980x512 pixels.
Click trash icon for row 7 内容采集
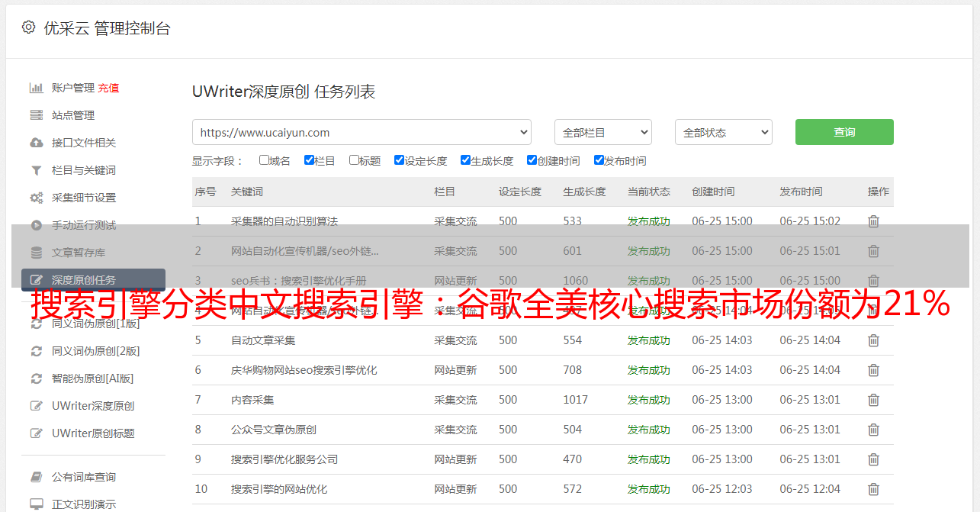[x=873, y=400]
